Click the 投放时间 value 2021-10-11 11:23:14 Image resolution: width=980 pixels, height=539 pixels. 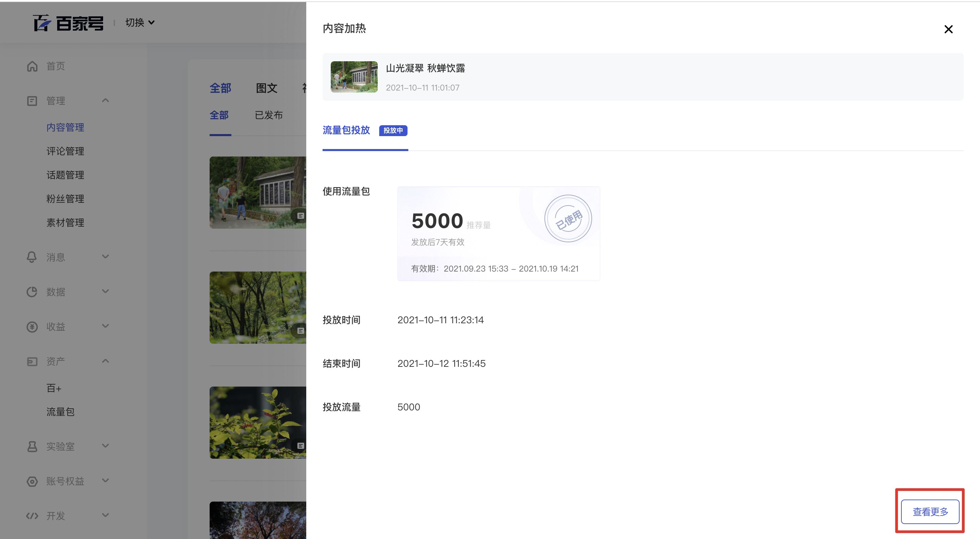441,320
